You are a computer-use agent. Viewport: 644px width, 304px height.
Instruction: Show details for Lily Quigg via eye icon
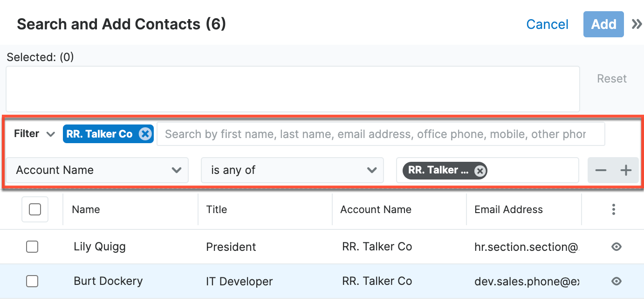pos(616,247)
